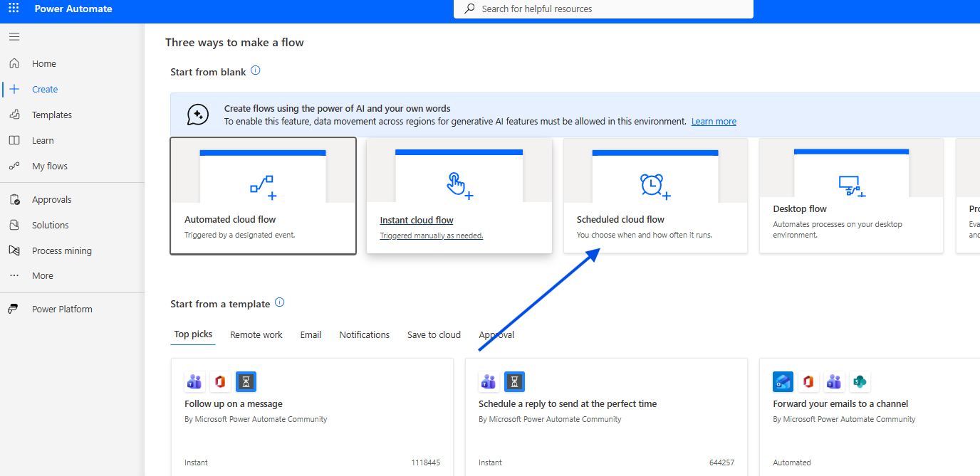This screenshot has height=476, width=980.
Task: Follow the Learn more link
Action: (714, 122)
